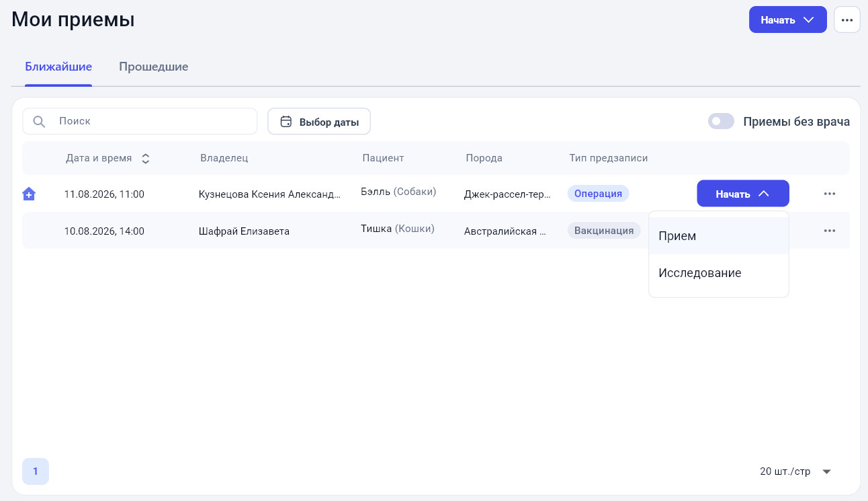
Task: Sort by Дата и время arrows icon
Action: tap(145, 159)
